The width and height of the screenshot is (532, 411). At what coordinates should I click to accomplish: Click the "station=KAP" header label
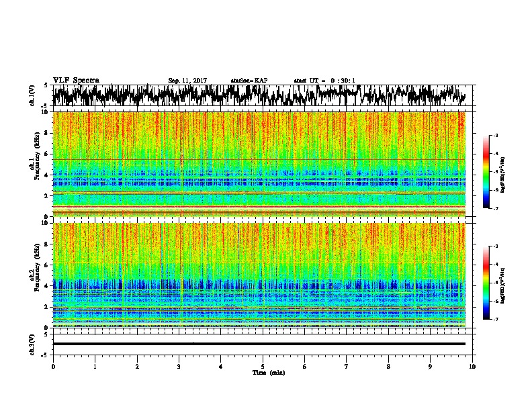(x=249, y=81)
